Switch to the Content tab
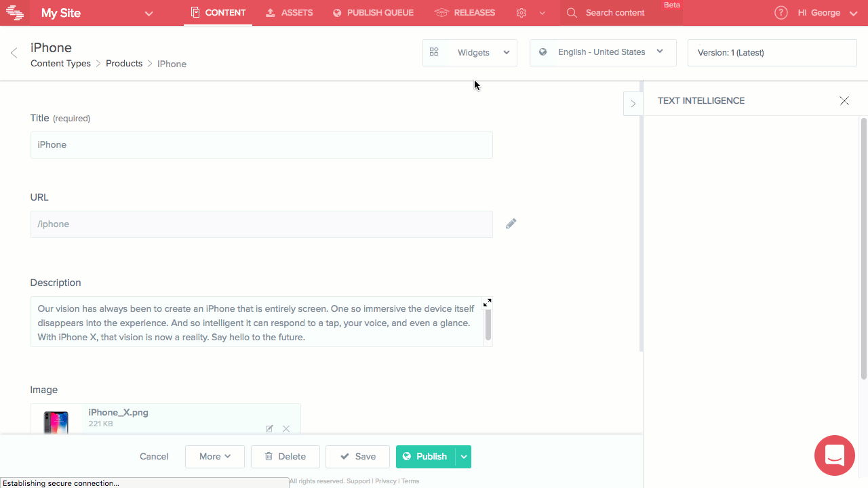 coord(218,13)
